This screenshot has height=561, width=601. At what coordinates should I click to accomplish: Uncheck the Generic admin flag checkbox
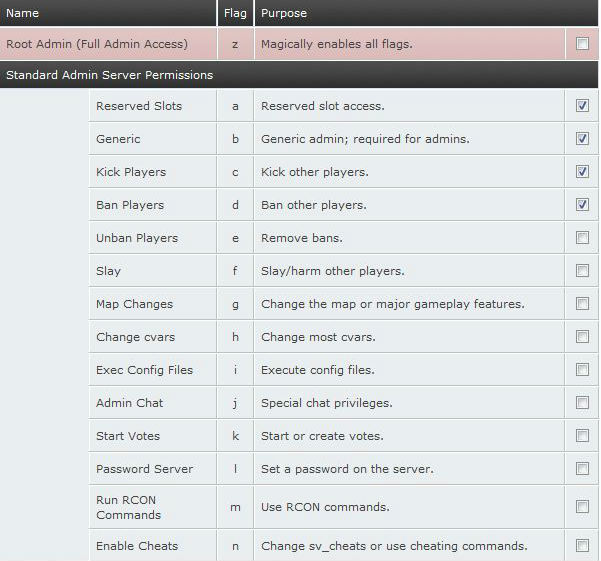582,139
